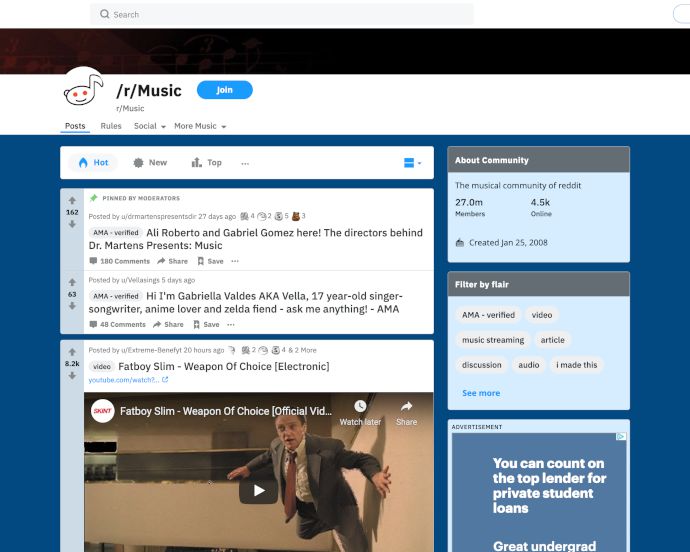
Task: Click YouTube Watch later clock icon
Action: click(360, 406)
